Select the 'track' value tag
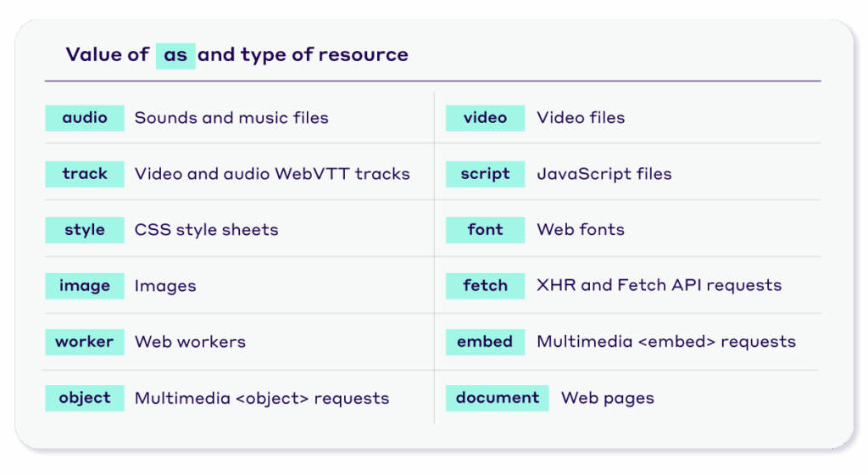The image size is (868, 475). pyautogui.click(x=85, y=174)
